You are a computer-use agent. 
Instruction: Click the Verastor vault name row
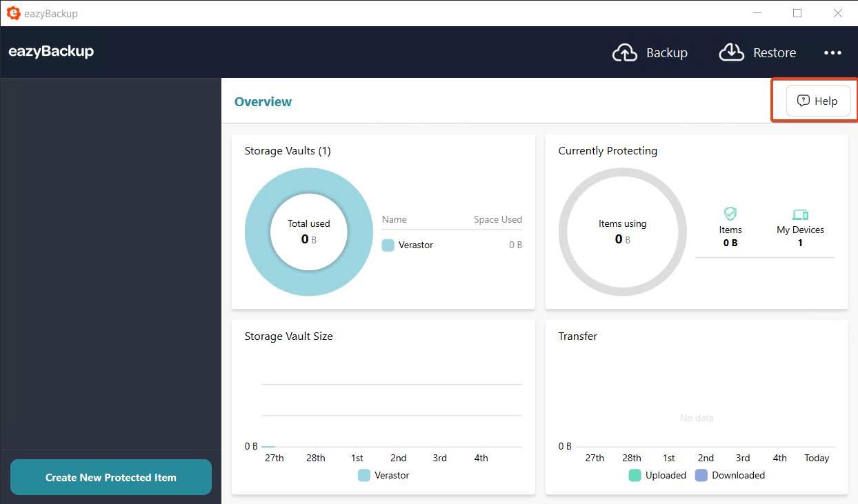[416, 245]
